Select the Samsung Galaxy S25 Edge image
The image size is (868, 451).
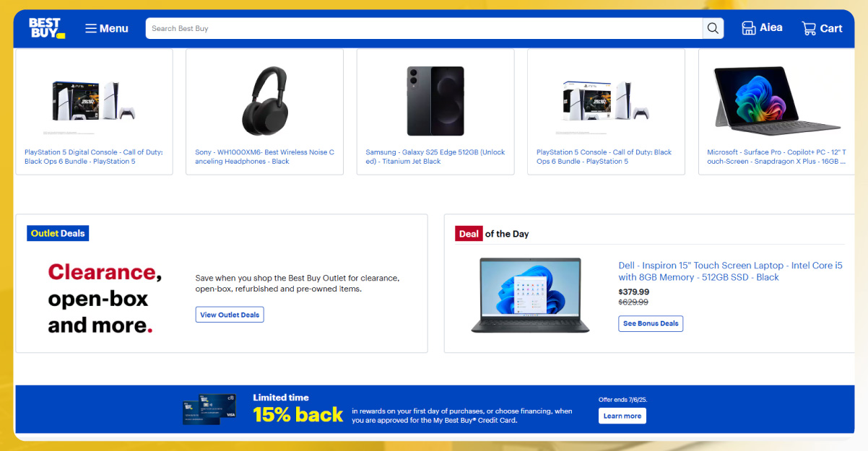click(x=435, y=101)
